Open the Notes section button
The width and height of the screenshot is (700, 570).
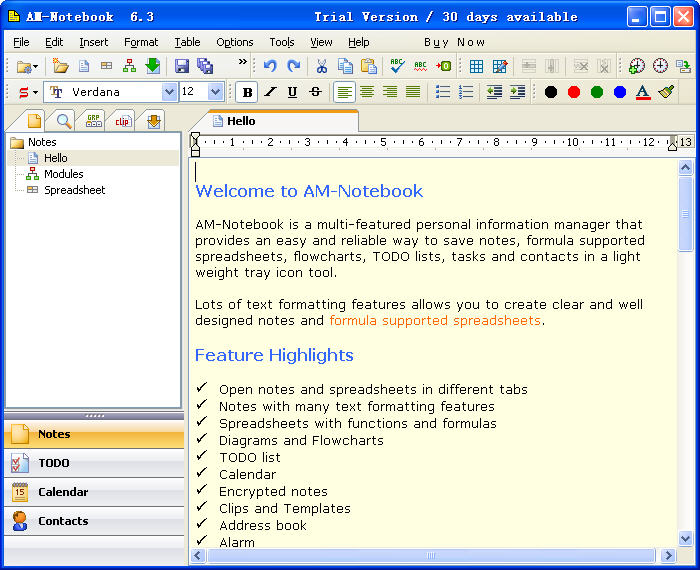click(94, 434)
